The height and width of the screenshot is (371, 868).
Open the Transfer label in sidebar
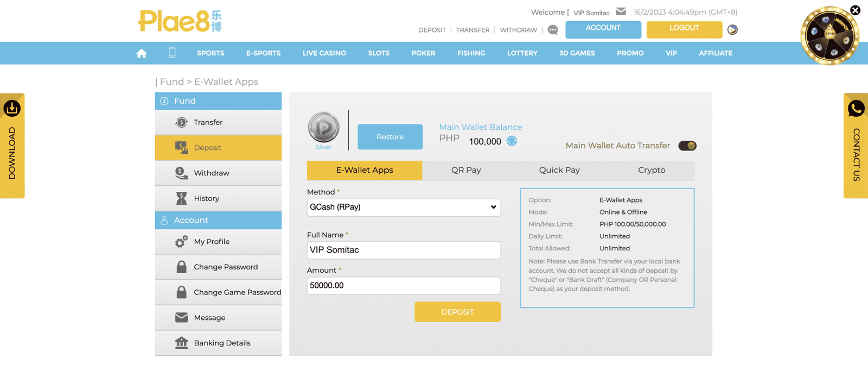208,122
